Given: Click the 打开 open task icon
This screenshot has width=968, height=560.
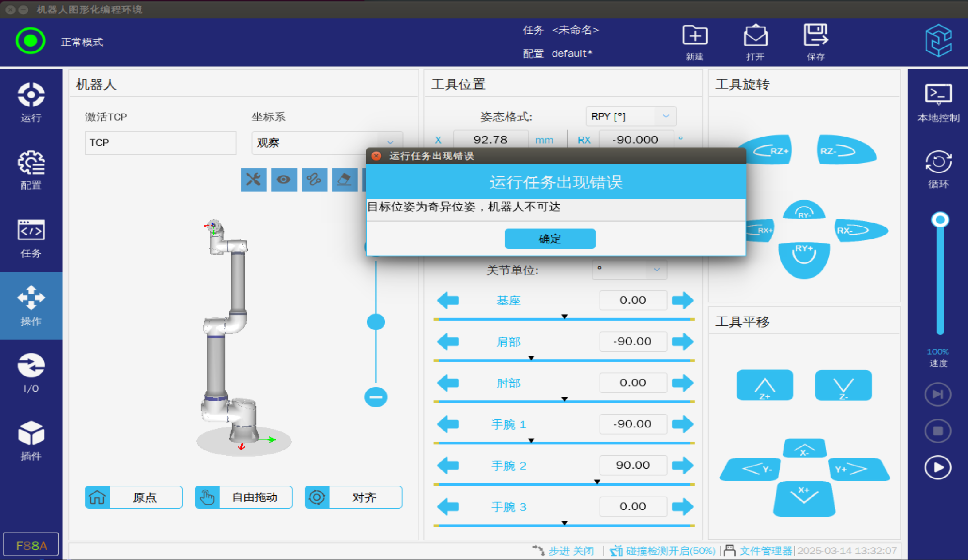Looking at the screenshot, I should pyautogui.click(x=755, y=36).
